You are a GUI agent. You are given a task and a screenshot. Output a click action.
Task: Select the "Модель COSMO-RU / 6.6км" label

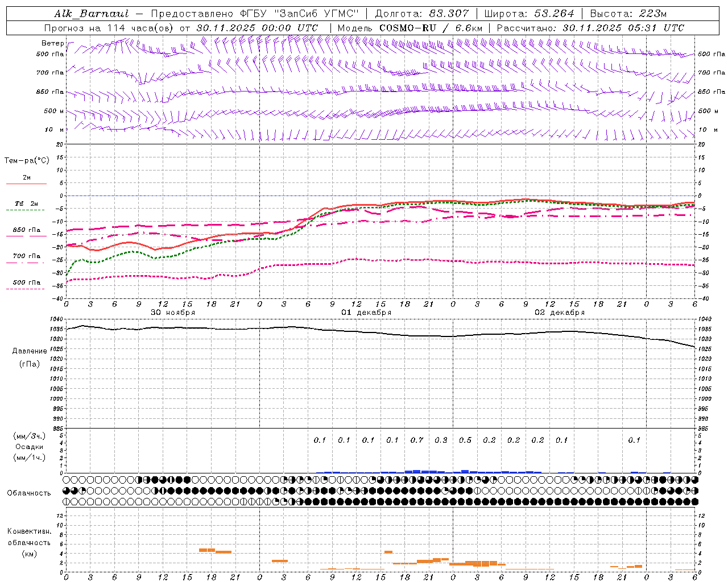pyautogui.click(x=411, y=28)
